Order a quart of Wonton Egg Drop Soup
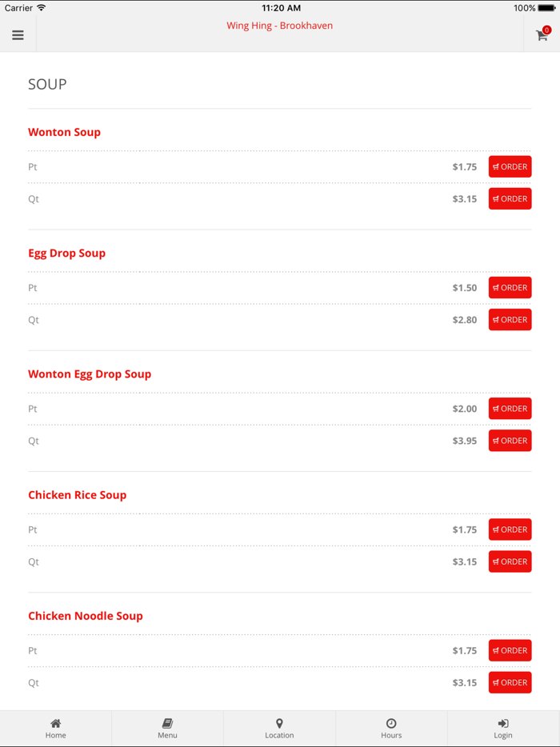The height and width of the screenshot is (747, 560). [x=510, y=441]
